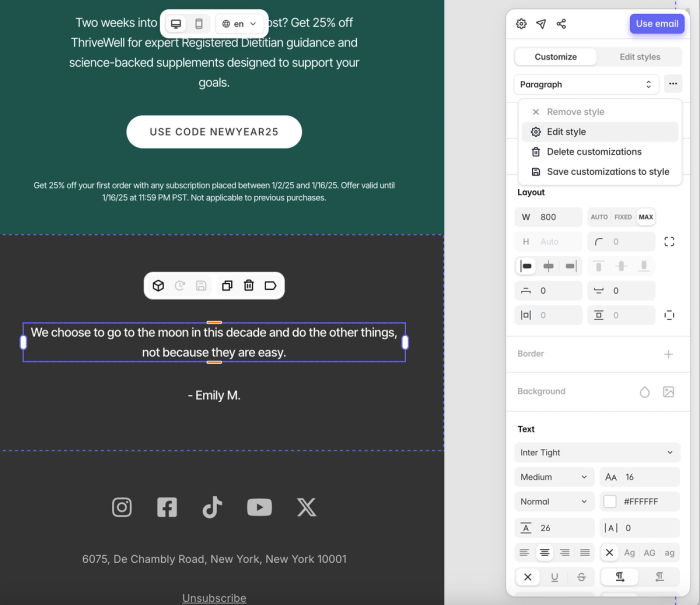Screen dimensions: 700x605
Task: Set width mode to AUTO
Action: (599, 217)
